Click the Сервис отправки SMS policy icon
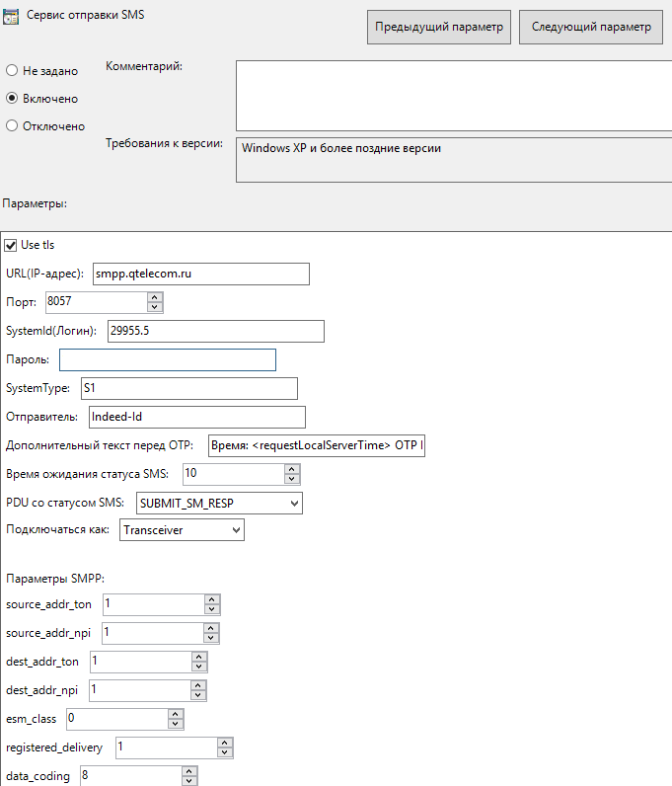The width and height of the screenshot is (672, 786). (11, 16)
